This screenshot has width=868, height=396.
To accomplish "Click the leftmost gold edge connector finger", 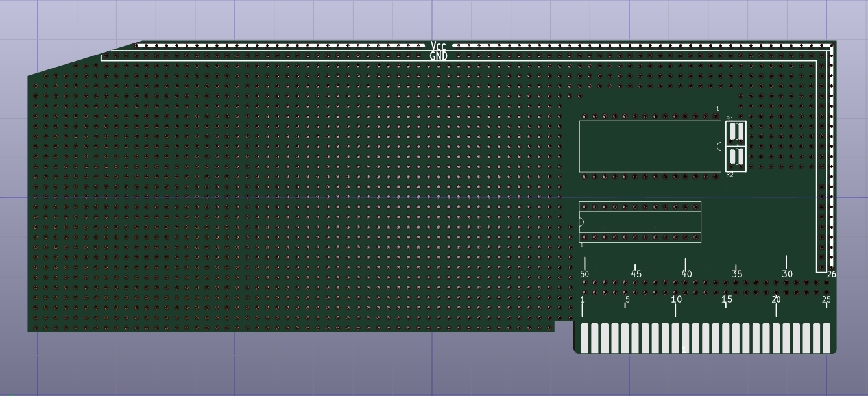I will (585, 338).
